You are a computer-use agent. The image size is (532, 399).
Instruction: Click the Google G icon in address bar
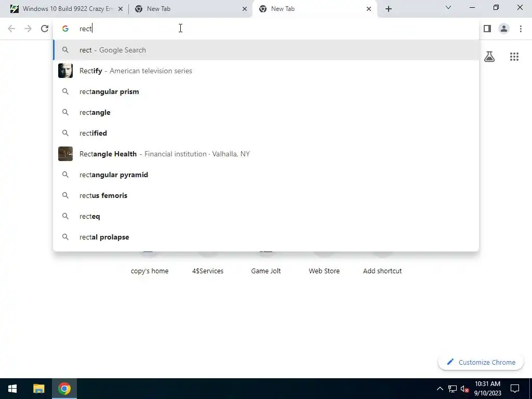[65, 29]
